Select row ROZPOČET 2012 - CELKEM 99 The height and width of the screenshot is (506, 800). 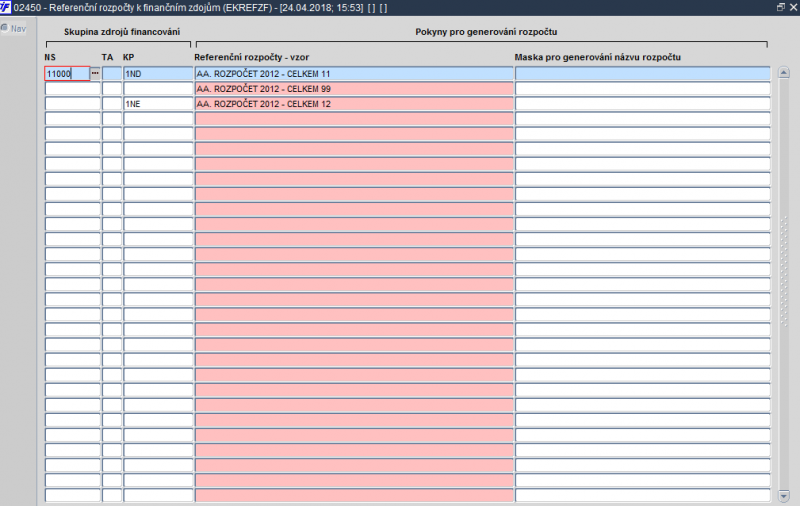coord(354,89)
